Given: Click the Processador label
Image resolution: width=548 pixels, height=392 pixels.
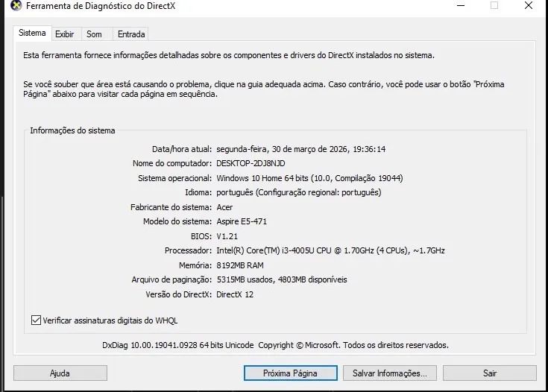Looking at the screenshot, I should (x=188, y=250).
